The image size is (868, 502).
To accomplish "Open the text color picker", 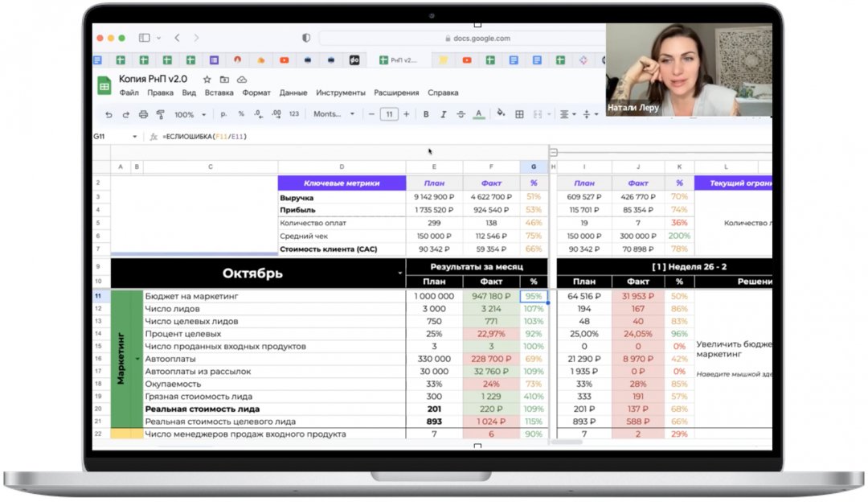I will (x=479, y=114).
